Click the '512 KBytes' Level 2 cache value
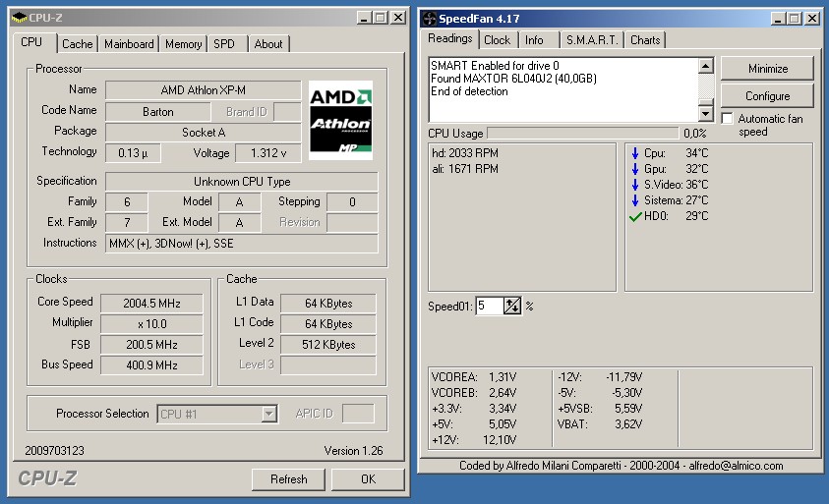 tap(328, 345)
